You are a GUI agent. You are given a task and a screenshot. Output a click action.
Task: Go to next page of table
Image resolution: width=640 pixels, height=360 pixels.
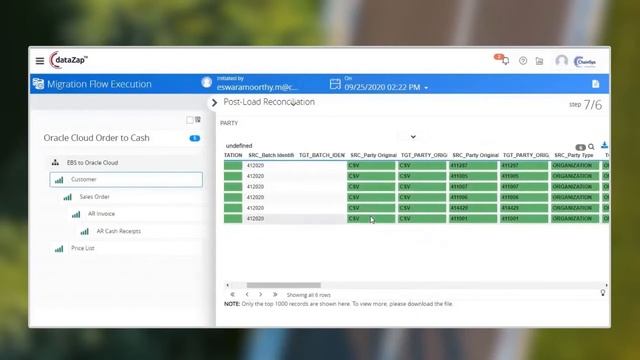260,294
